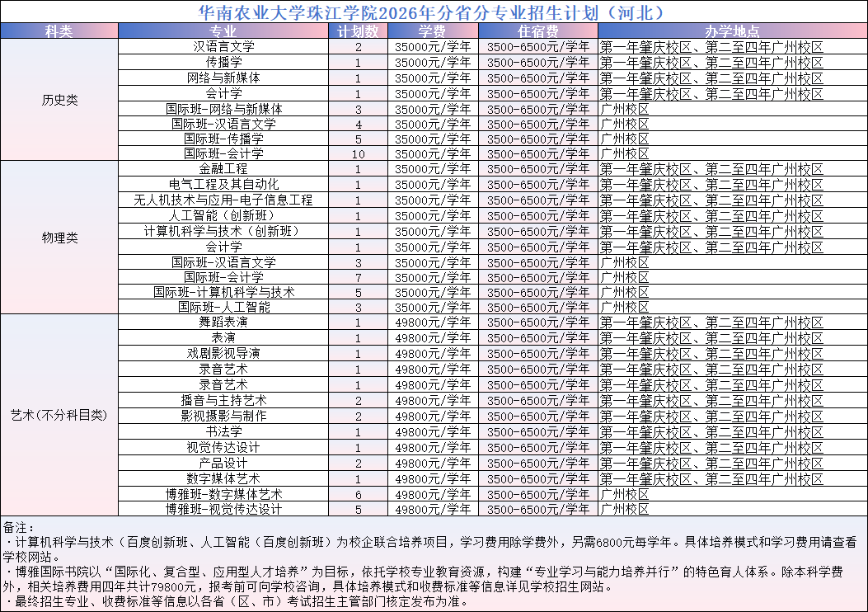868x612 pixels.
Task: Click the 办学地点 column header
Action: (732, 31)
